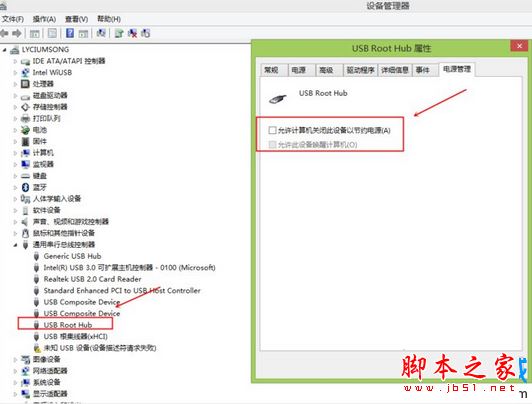Open the 帮助(H) menu
The image size is (532, 404).
tap(109, 19)
